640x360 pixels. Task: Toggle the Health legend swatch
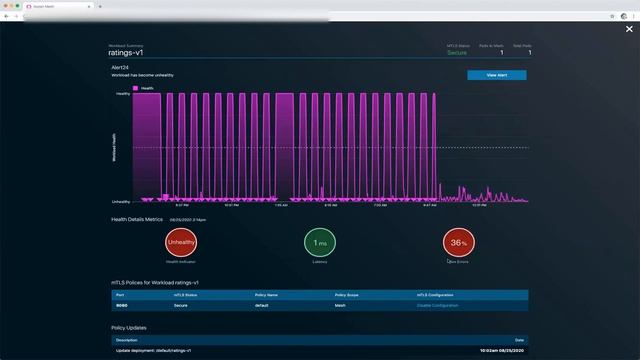pyautogui.click(x=136, y=88)
